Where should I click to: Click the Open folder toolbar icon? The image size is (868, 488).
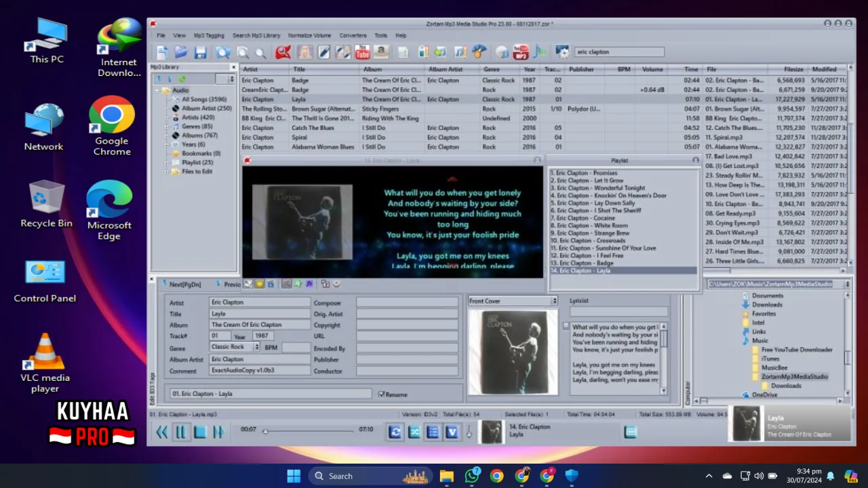[181, 52]
